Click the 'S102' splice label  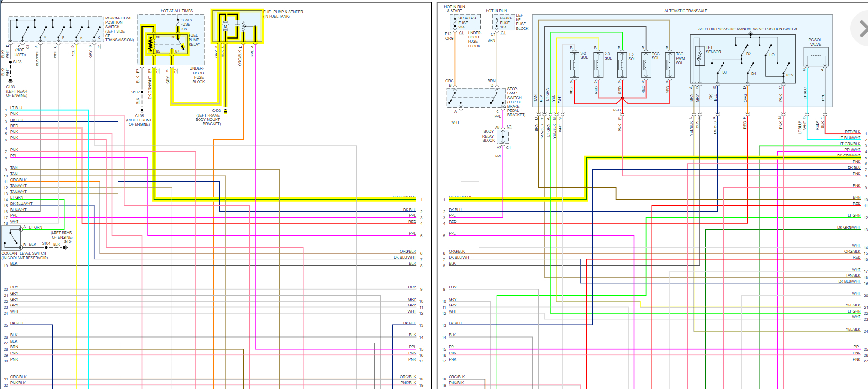coord(136,92)
